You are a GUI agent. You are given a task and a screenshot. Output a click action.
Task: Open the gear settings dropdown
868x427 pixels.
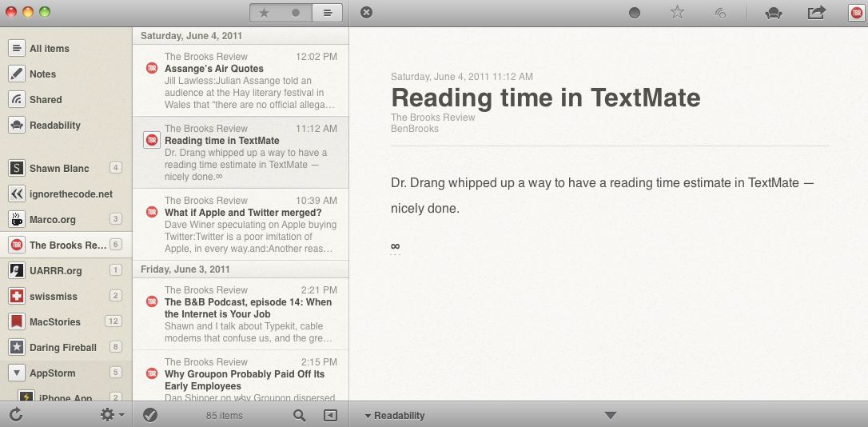tap(110, 414)
